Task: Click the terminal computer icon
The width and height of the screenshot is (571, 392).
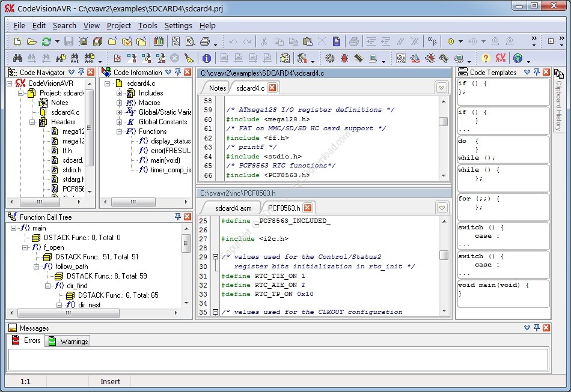Action: point(373,58)
